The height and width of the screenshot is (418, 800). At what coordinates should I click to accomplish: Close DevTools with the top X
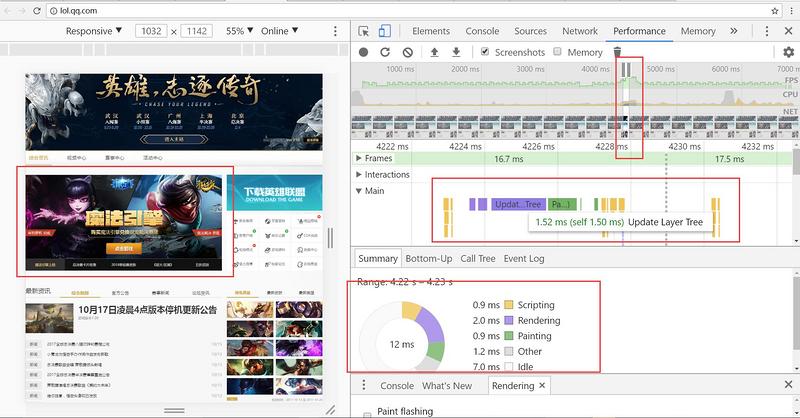pyautogui.click(x=788, y=31)
